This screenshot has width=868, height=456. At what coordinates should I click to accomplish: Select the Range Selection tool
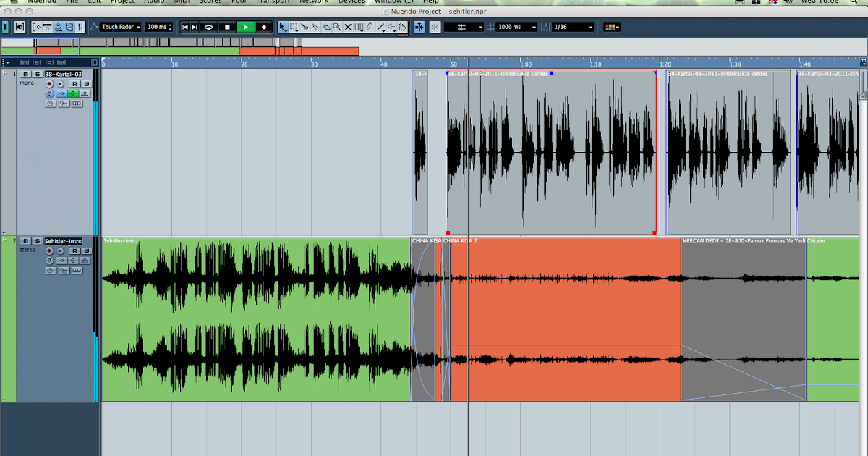pyautogui.click(x=294, y=27)
